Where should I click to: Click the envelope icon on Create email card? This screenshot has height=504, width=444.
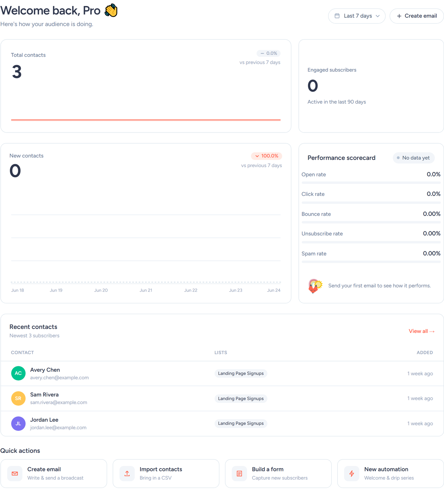pos(15,474)
